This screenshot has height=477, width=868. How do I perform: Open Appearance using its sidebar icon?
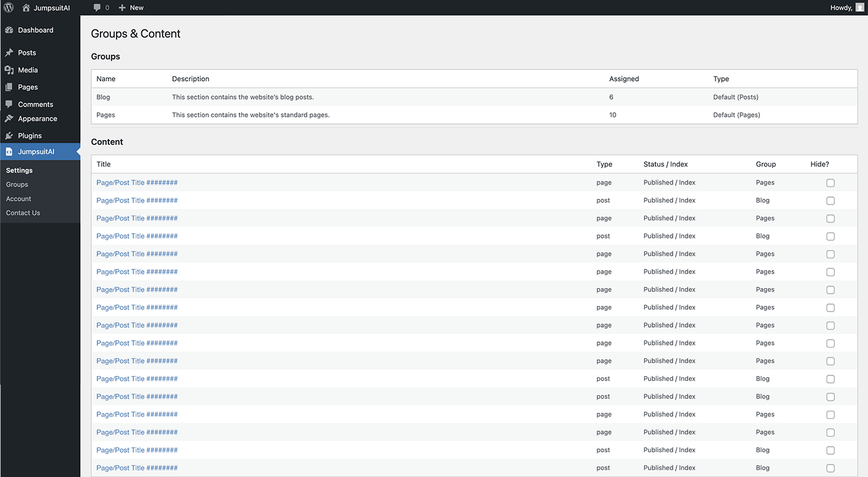[x=10, y=118]
